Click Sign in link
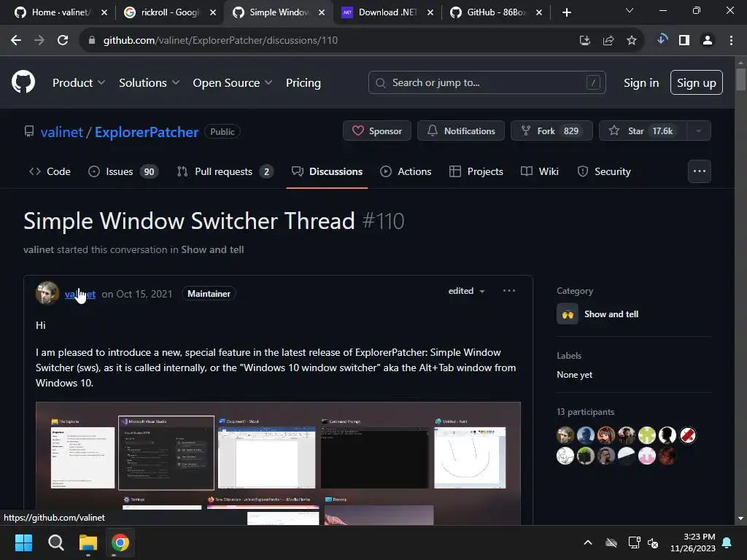 [x=640, y=83]
